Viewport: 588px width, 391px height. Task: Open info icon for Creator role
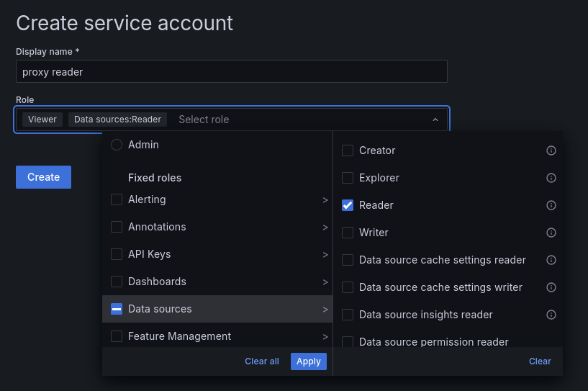551,150
